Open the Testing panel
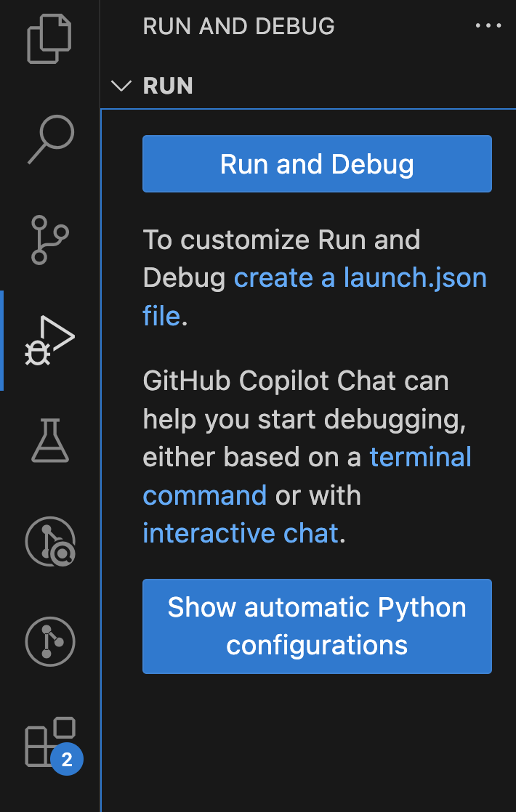 point(49,439)
